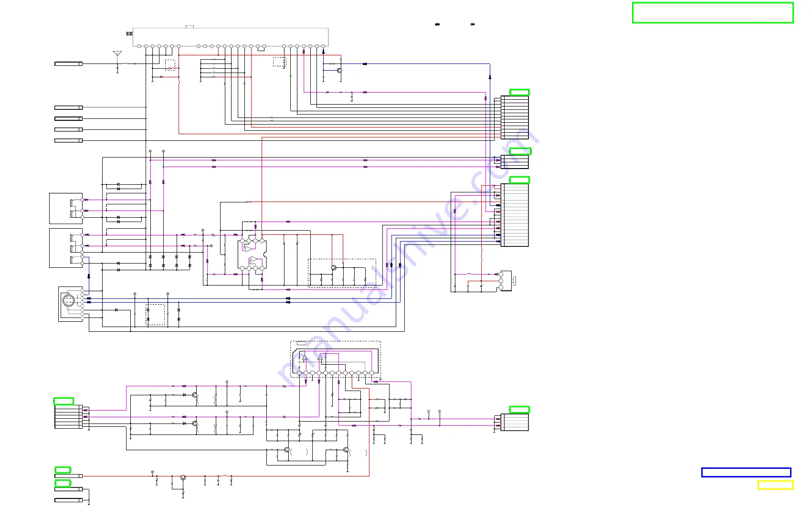The height and width of the screenshot is (508, 812).
Task: Select the grey striped tab on the tuner's edge
Action: point(129,33)
